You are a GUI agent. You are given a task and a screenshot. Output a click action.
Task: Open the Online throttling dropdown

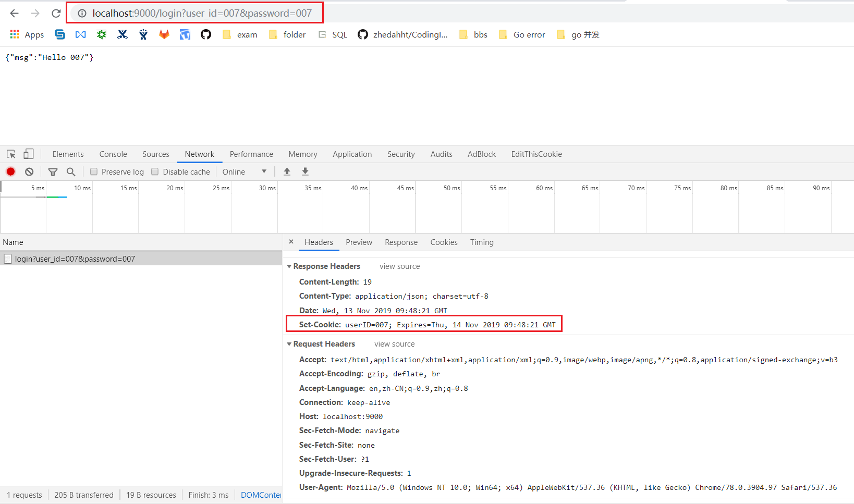(x=244, y=171)
